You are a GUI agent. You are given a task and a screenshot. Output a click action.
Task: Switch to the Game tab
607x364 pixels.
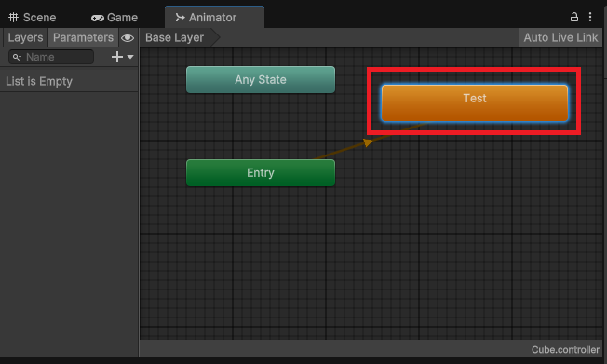pyautogui.click(x=115, y=18)
